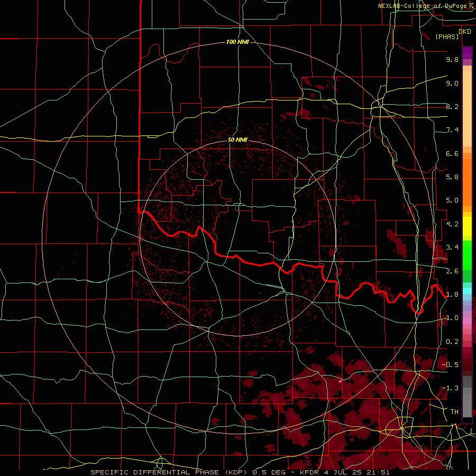This screenshot has width=476, height=476.
Task: Click the 6.6 value on the color scale
Action: 452,153
